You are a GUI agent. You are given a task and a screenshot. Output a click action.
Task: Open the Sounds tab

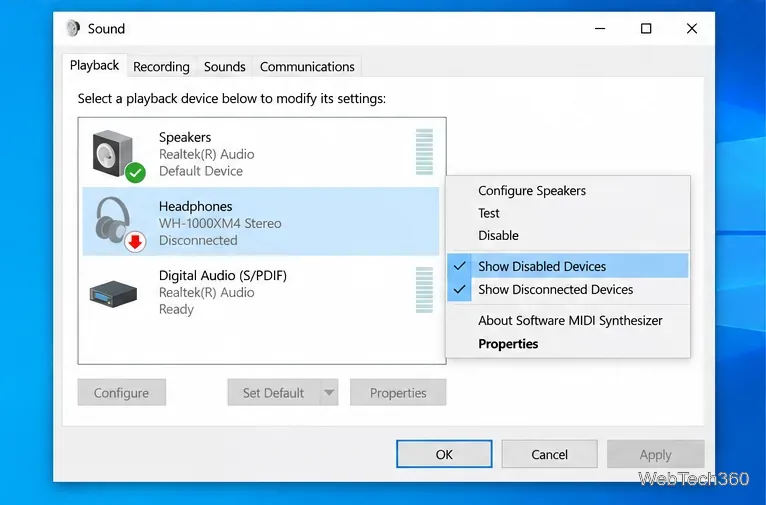click(224, 66)
